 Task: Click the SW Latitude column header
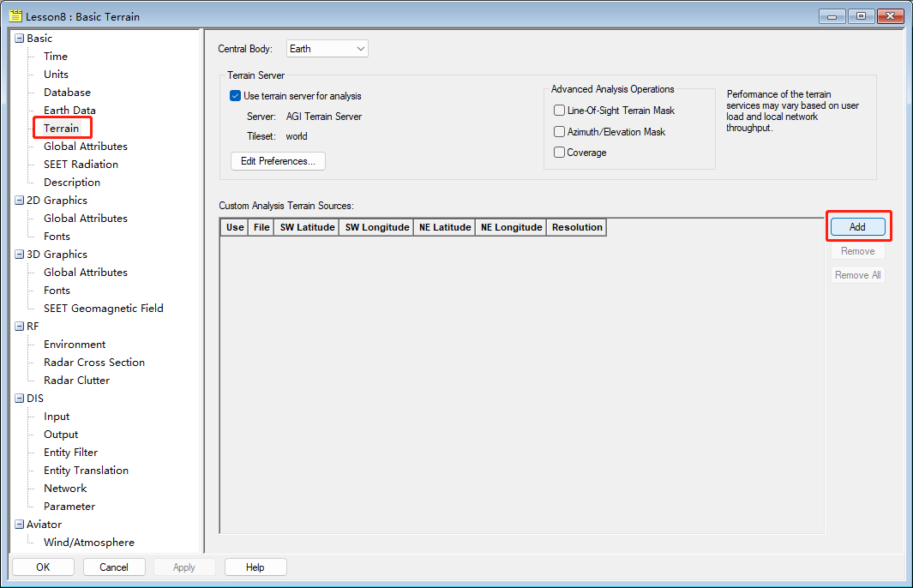[x=307, y=227]
